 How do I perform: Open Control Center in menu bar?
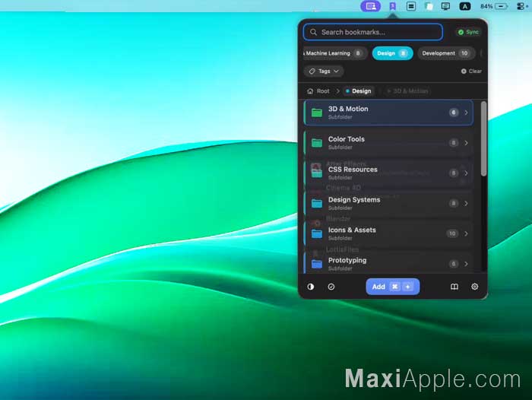[x=521, y=6]
